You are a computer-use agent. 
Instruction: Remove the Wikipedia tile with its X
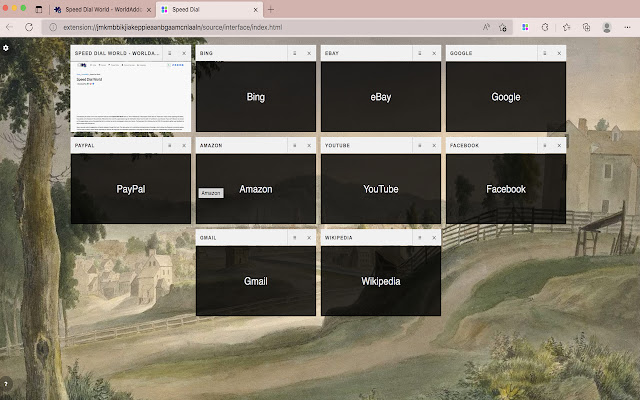pos(434,238)
